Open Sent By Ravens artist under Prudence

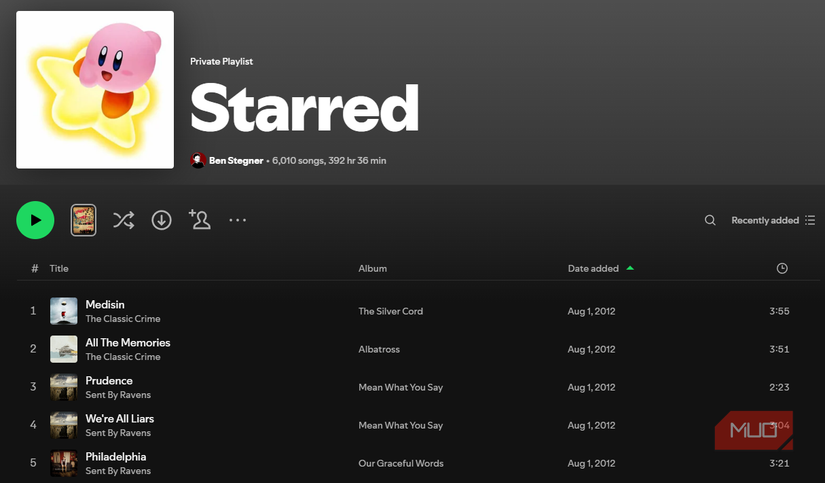tap(118, 395)
